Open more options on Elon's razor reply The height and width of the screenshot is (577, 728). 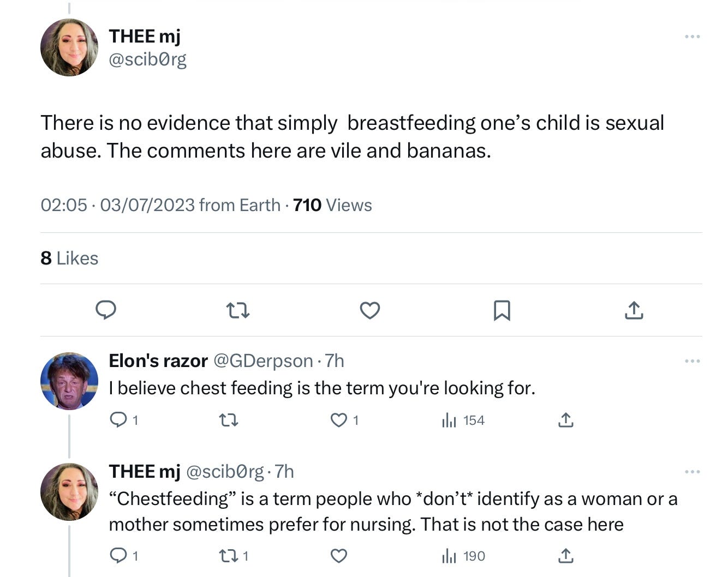[692, 361]
